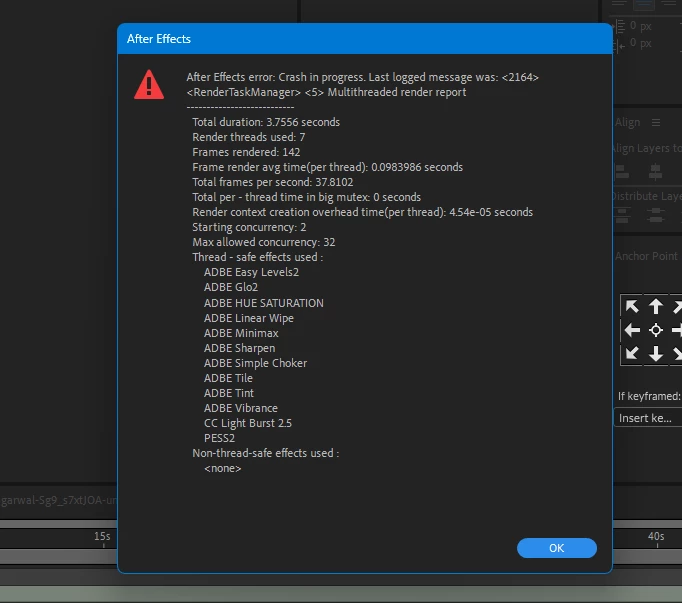
Task: Click 'ADBE Easy Levels2' effect entry
Action: click(251, 272)
